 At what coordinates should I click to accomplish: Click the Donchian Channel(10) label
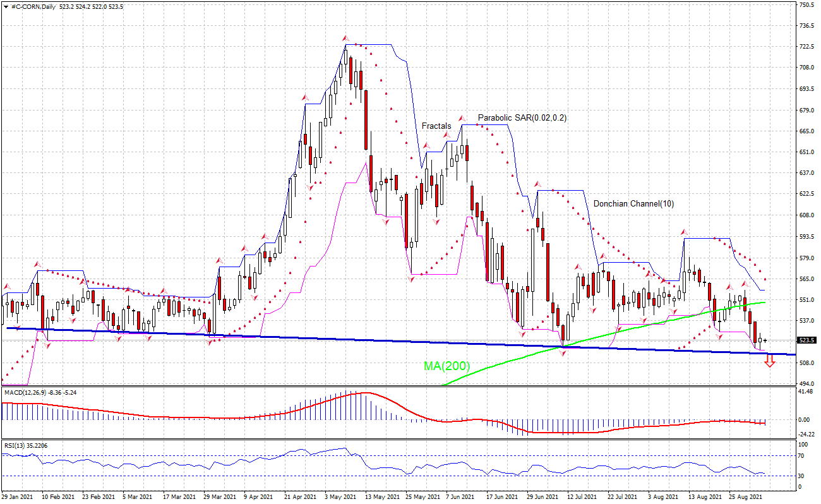coord(633,204)
